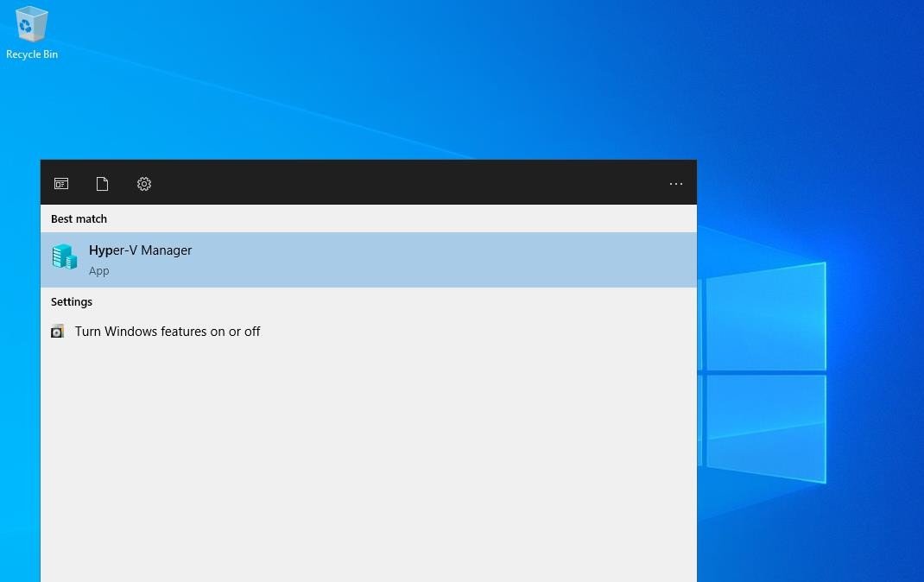Filter search results by Settings gear icon
This screenshot has width=924, height=582.
tap(144, 184)
